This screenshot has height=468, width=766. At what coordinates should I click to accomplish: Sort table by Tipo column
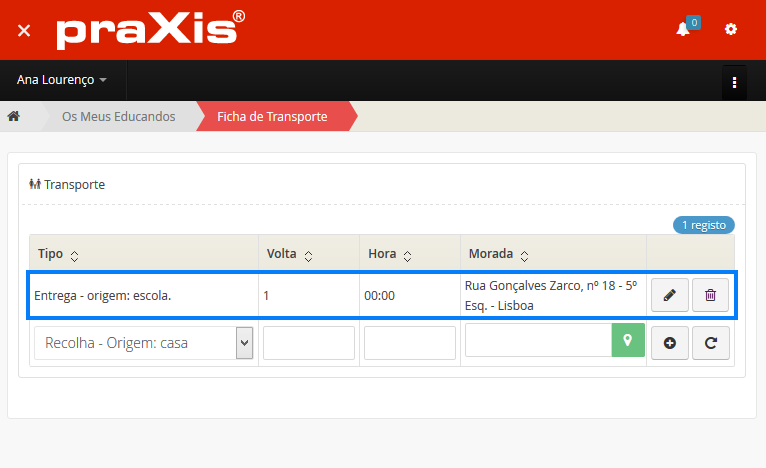[73, 255]
